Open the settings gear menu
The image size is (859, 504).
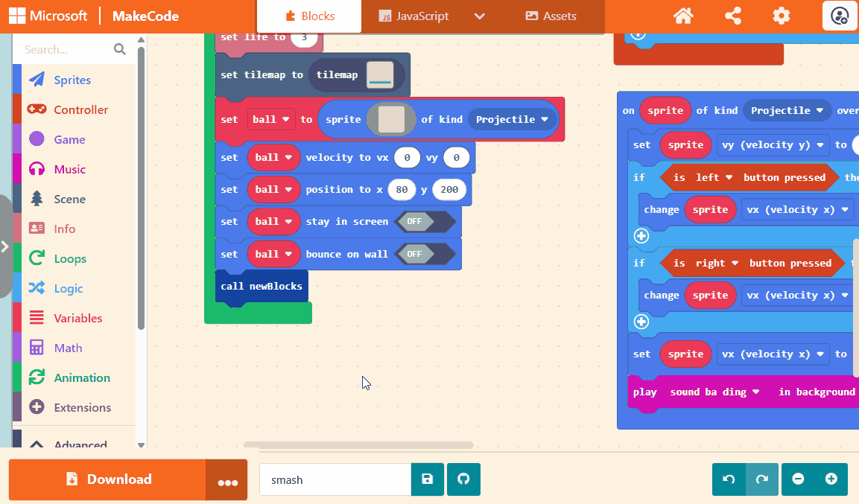781,16
